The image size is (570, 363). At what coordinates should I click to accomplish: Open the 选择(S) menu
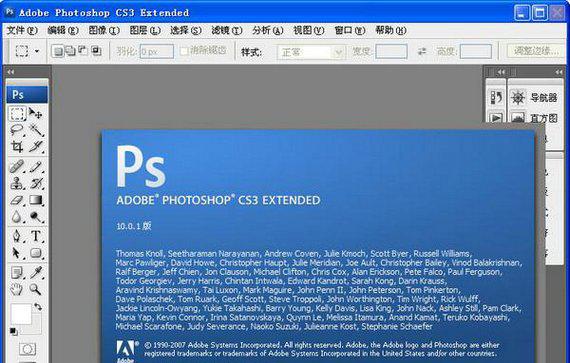pyautogui.click(x=186, y=31)
